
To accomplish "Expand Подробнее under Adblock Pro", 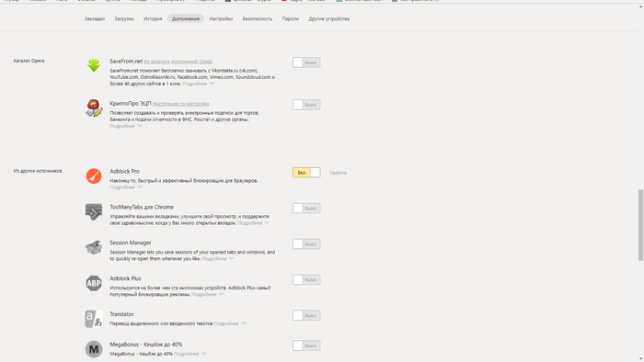I will coord(126,187).
